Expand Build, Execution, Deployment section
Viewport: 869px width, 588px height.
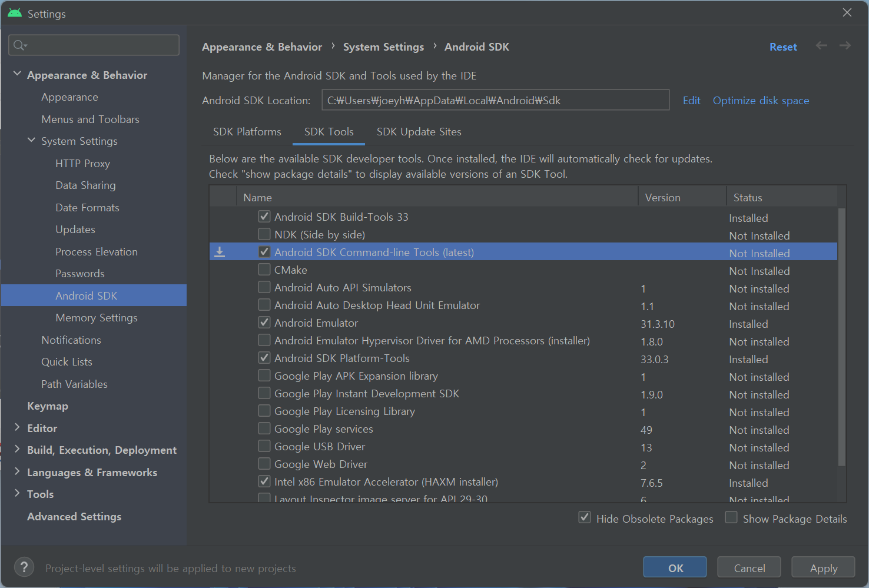tap(17, 449)
